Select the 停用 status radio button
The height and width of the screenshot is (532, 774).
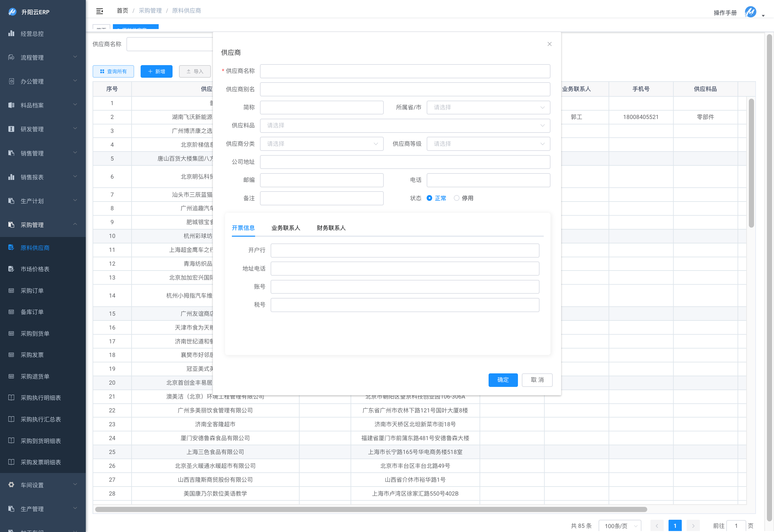coord(456,198)
